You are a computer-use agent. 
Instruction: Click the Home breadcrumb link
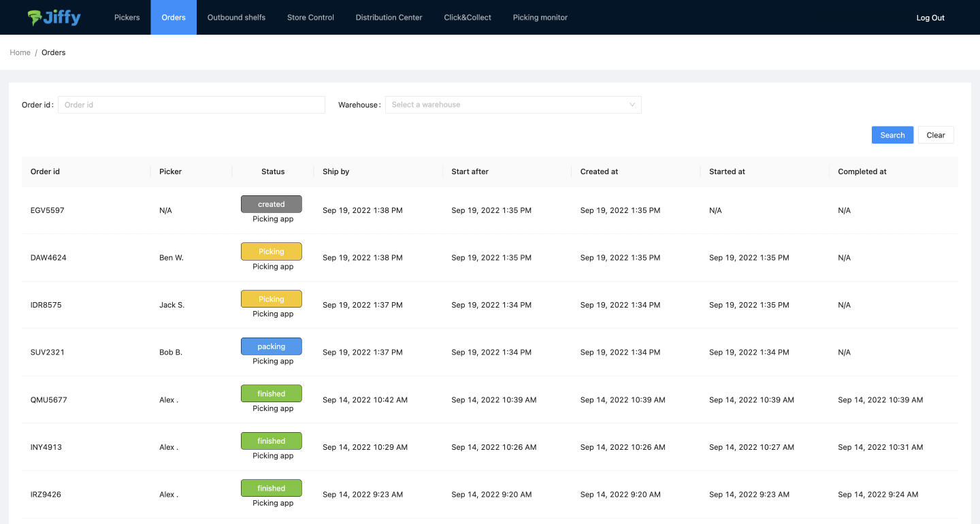tap(20, 52)
